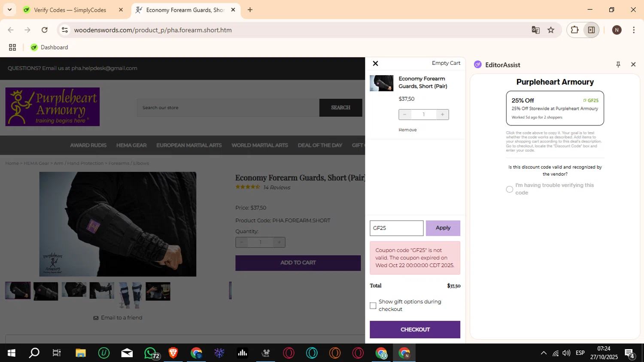The image size is (644, 362).
Task: Open EUROPEAN MARTIAL ARTS menu
Action: (x=189, y=146)
